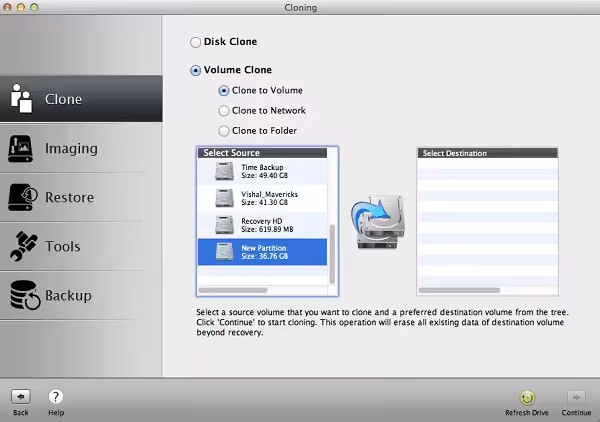Click the Size: 36.76 GB text
600x422 pixels.
[264, 256]
